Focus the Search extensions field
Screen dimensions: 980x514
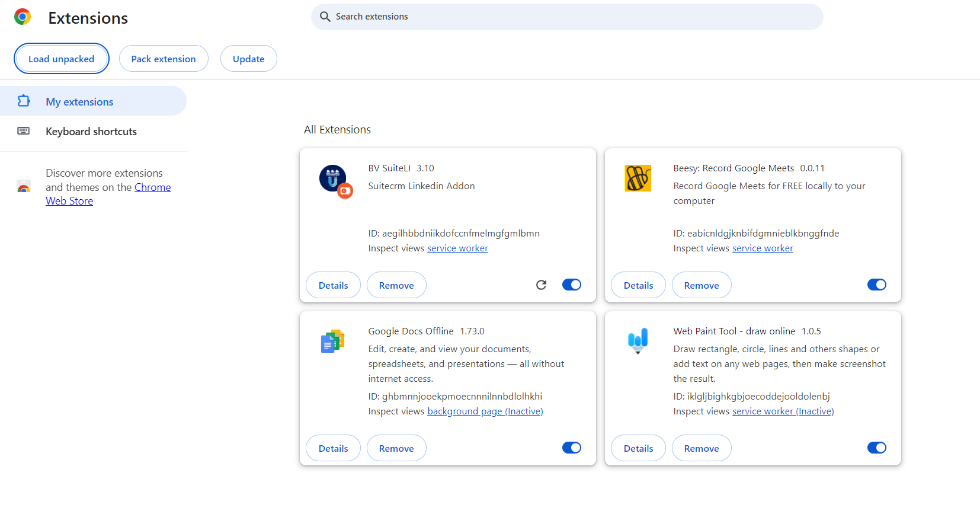(x=567, y=17)
